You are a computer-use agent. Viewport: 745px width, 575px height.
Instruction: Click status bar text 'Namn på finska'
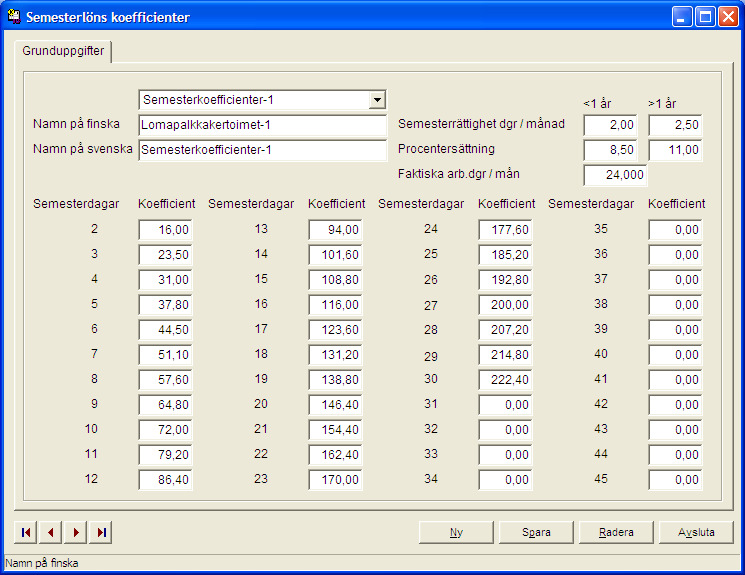(42, 563)
